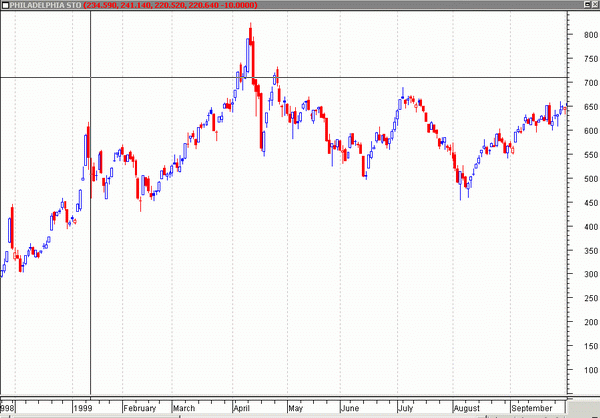Image resolution: width=600 pixels, height=418 pixels.
Task: Pick the June label on the time axis
Action: 350,408
